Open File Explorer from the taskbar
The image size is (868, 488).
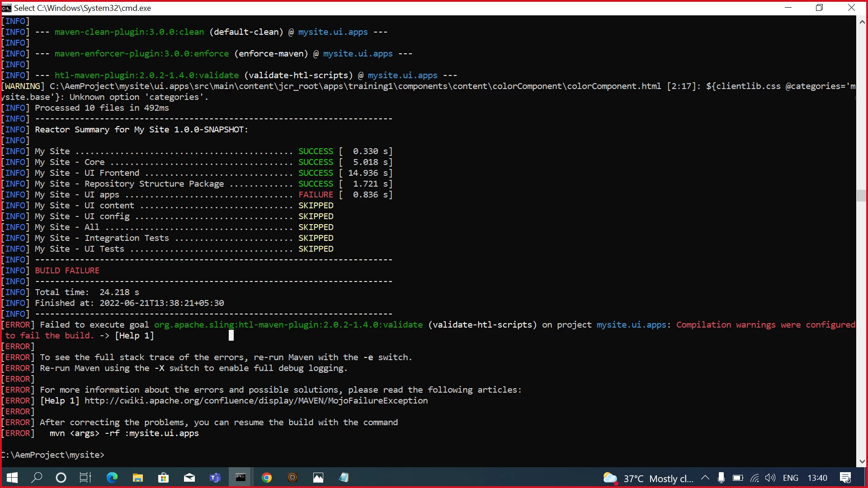pos(137,478)
